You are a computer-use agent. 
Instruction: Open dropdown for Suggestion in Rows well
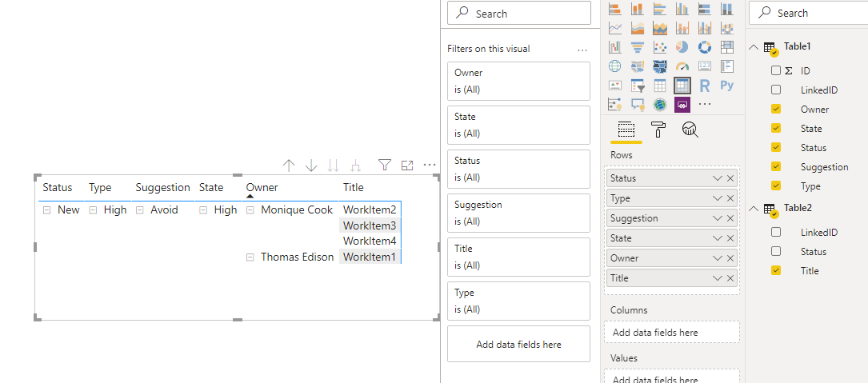[x=718, y=218]
